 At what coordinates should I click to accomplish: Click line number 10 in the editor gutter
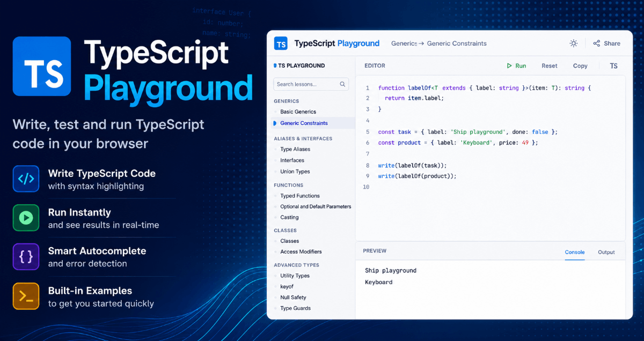click(366, 187)
